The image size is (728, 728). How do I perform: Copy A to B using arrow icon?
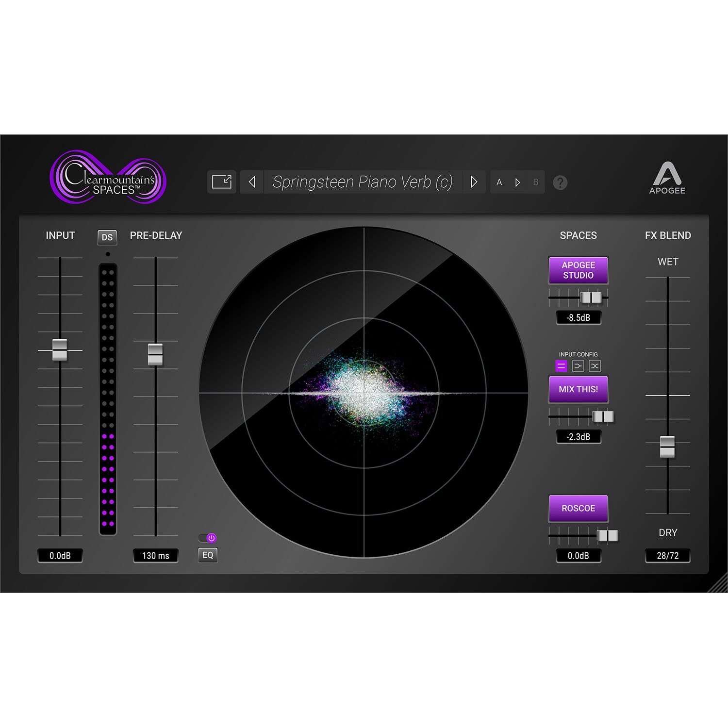[517, 182]
